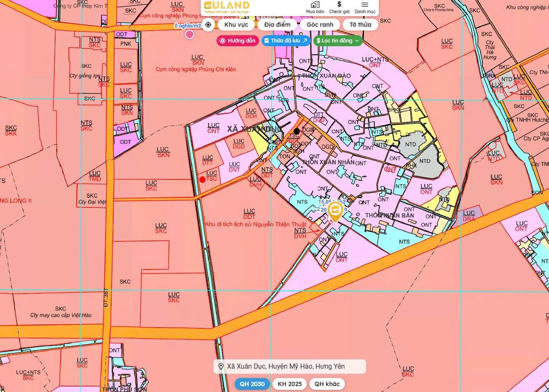Click the Hướng dẫn guide button

tap(238, 41)
